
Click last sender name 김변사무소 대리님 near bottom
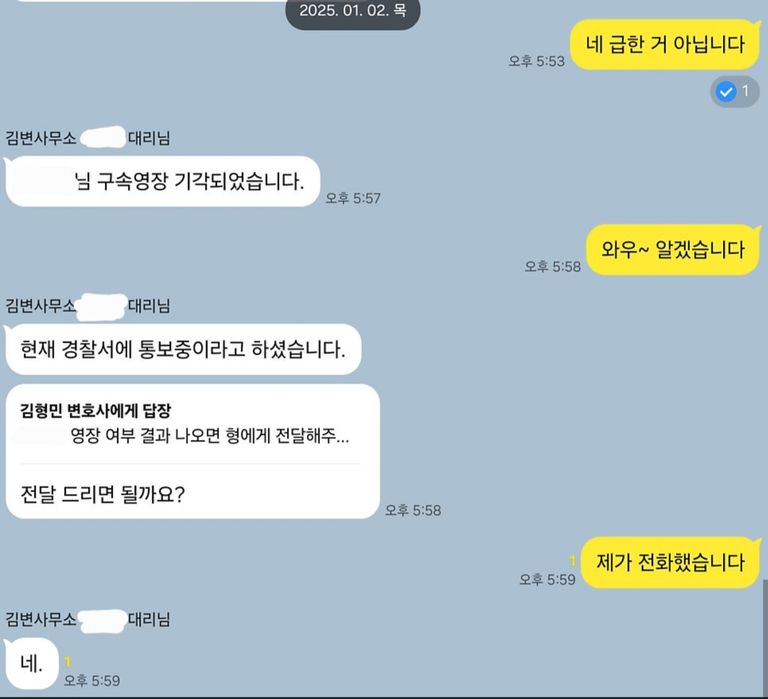(x=88, y=619)
